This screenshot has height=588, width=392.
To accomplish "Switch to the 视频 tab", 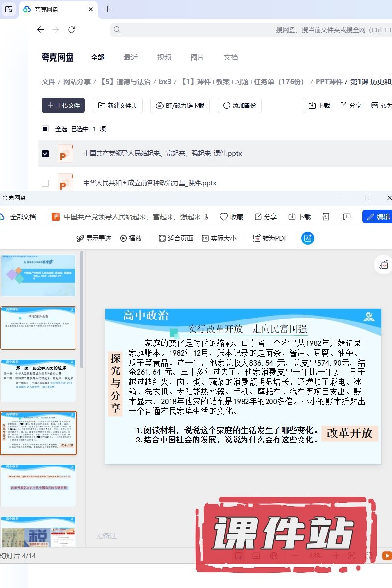I will (x=164, y=57).
